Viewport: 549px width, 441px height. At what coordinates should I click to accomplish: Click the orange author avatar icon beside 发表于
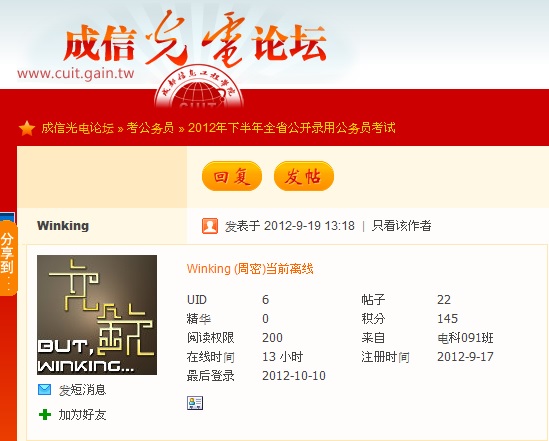[x=210, y=226]
